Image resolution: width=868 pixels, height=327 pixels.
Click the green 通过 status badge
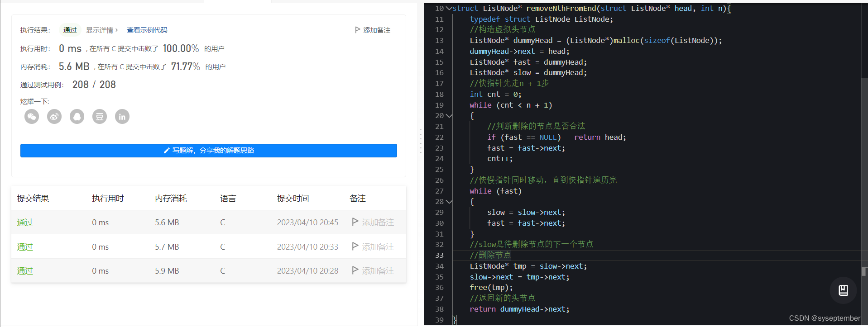70,30
